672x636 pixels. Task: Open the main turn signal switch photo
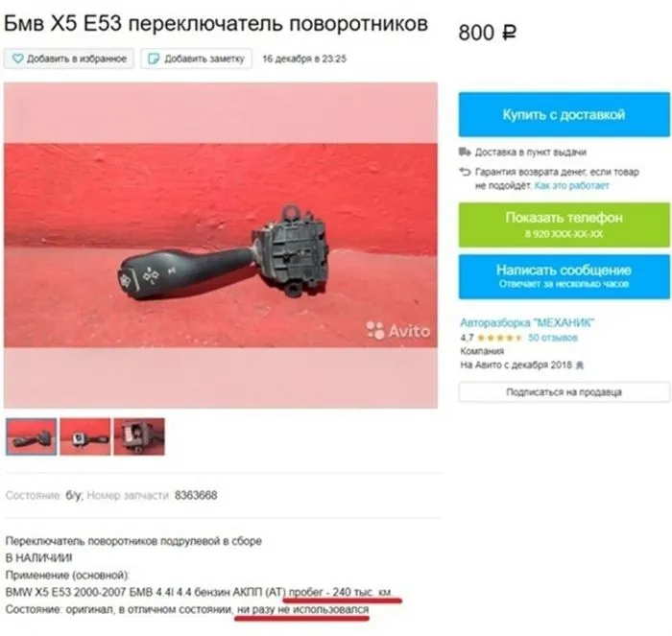[221, 245]
